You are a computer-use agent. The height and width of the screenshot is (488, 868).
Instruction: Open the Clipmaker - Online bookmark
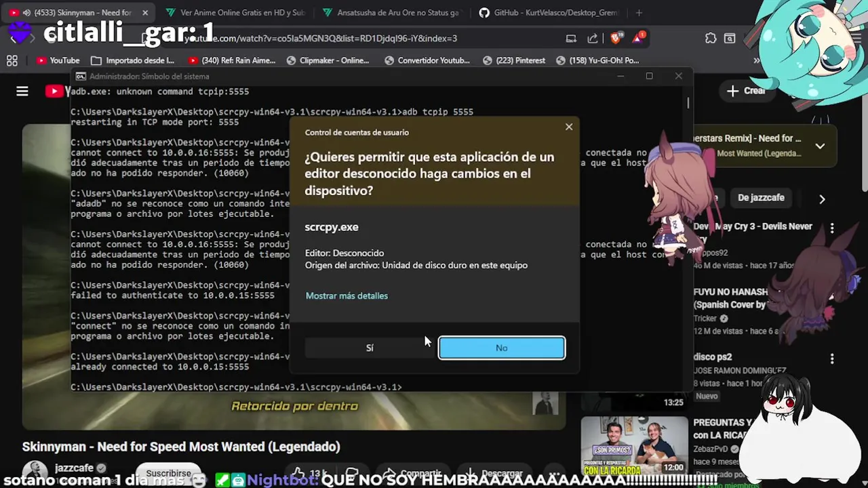328,60
